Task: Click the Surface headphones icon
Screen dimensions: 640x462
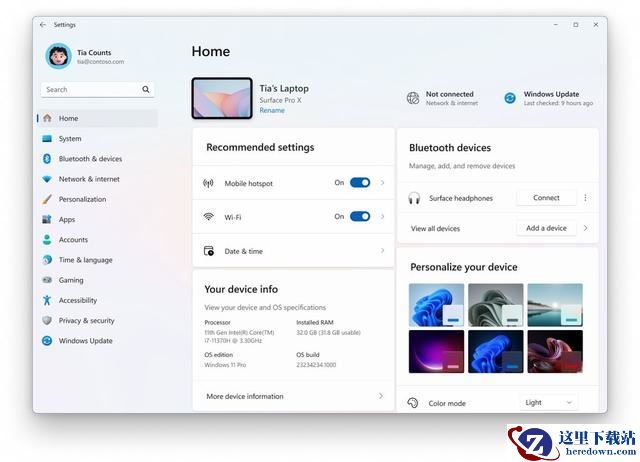Action: click(414, 198)
